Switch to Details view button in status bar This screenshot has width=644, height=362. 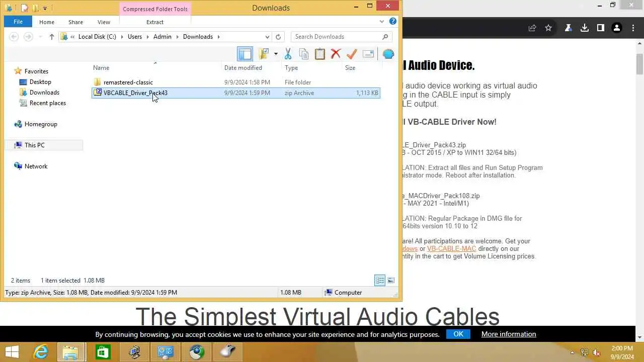[380, 281]
